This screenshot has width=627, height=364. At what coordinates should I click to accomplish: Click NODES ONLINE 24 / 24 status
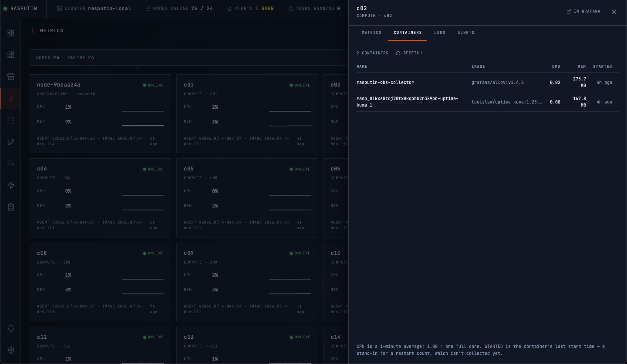point(179,8)
